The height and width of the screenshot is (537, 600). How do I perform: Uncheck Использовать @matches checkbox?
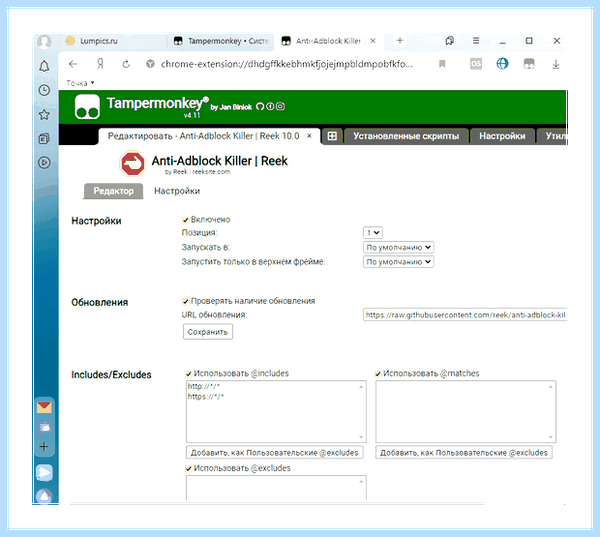(x=378, y=374)
